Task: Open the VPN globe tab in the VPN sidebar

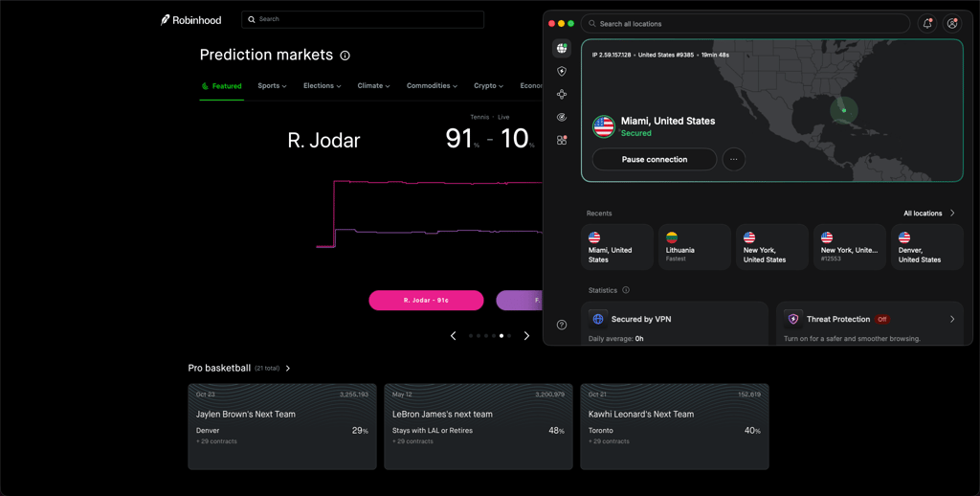Action: click(x=561, y=48)
